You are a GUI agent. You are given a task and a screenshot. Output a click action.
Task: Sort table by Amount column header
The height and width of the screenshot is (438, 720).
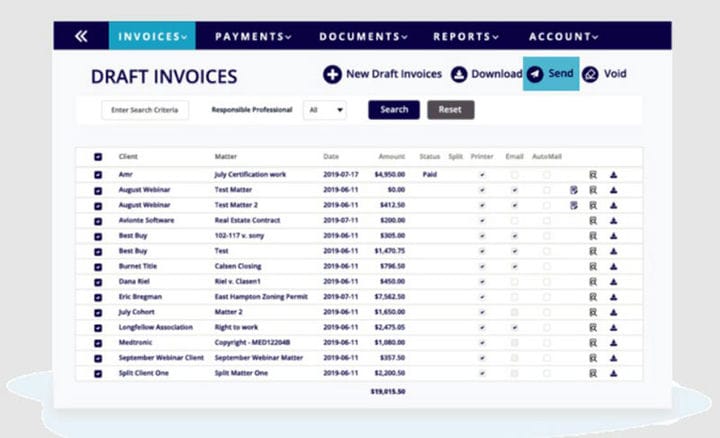[x=392, y=157]
